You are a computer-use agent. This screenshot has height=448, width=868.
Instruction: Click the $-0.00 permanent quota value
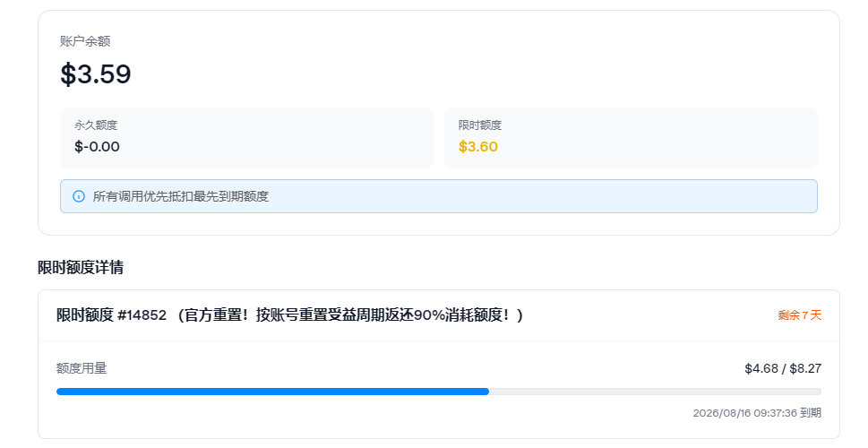click(x=97, y=147)
